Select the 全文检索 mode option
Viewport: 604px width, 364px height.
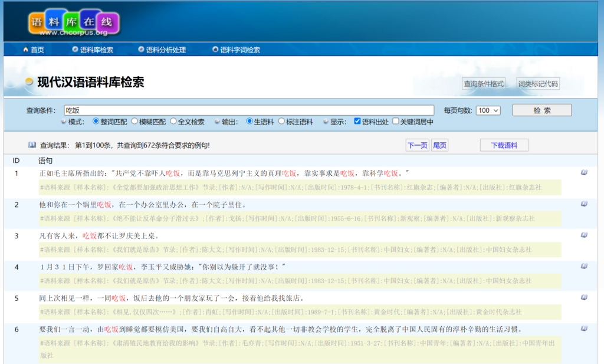[173, 122]
